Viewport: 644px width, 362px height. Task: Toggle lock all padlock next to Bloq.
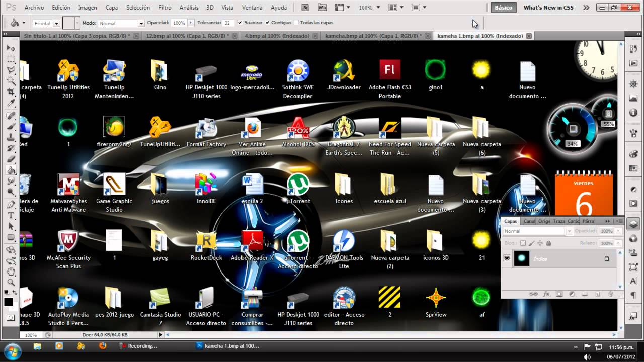pyautogui.click(x=548, y=243)
